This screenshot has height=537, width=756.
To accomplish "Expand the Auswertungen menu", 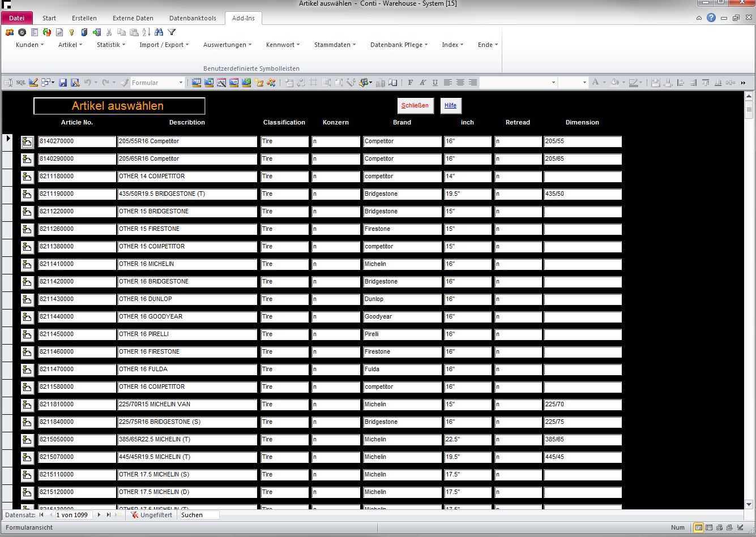I will point(228,45).
